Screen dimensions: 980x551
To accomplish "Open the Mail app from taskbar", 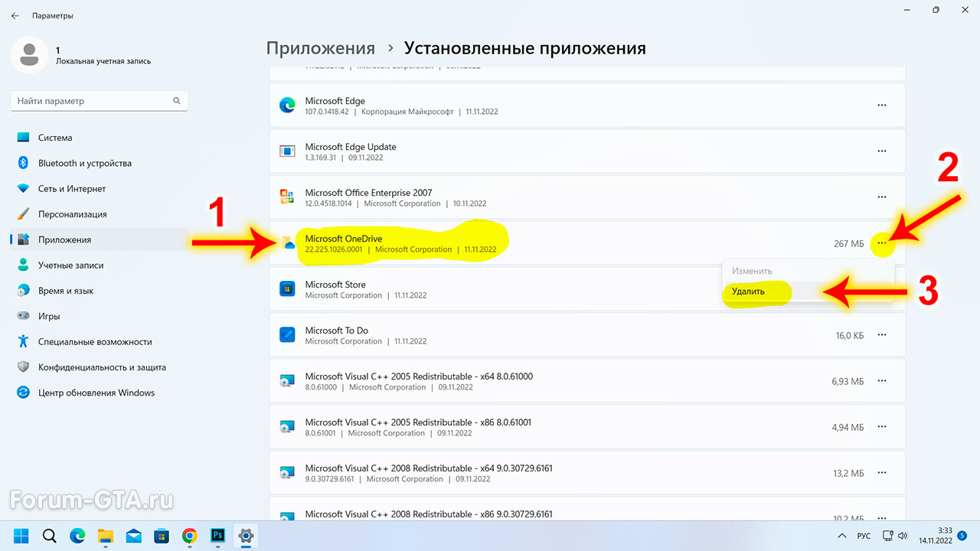I will pyautogui.click(x=133, y=535).
